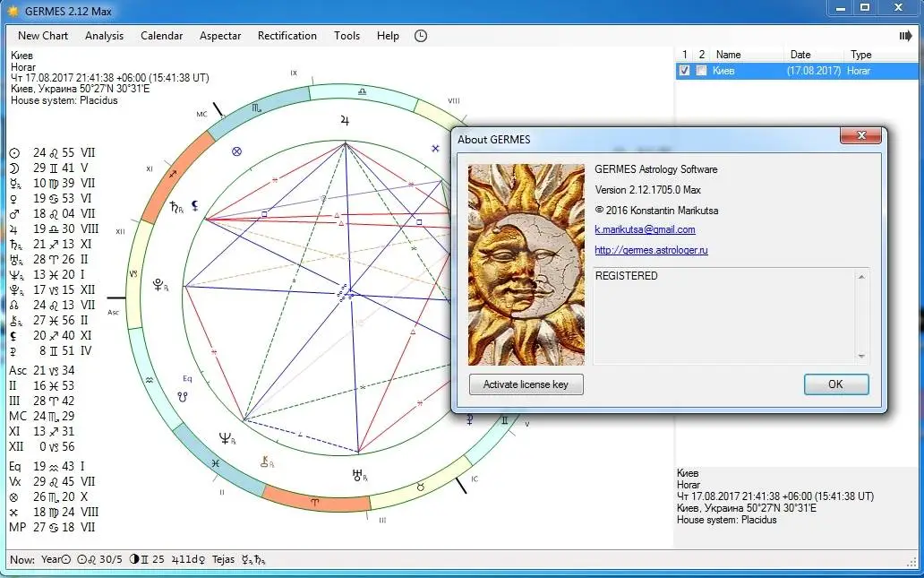This screenshot has width=924, height=578.
Task: Open the Analysis menu
Action: pyautogui.click(x=104, y=35)
